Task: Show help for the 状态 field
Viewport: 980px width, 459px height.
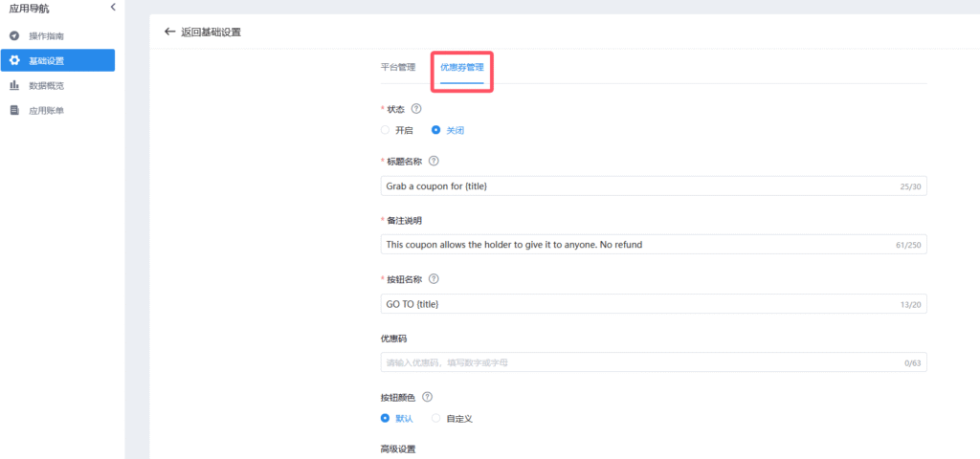Action: coord(416,109)
